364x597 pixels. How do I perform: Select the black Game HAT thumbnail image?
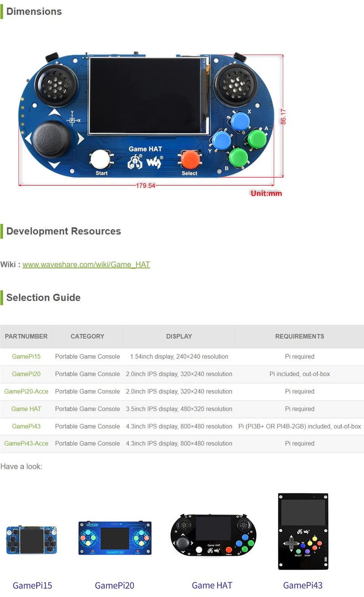[213, 535]
